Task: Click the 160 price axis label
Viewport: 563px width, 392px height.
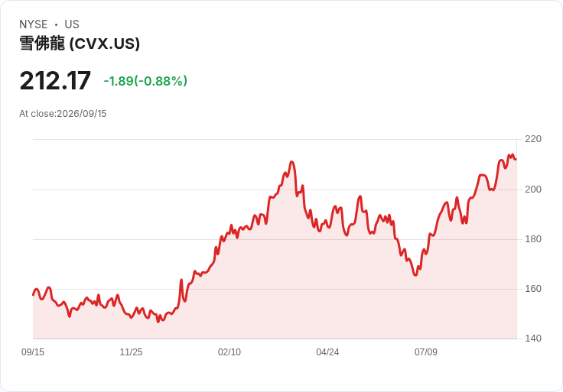Action: point(533,289)
